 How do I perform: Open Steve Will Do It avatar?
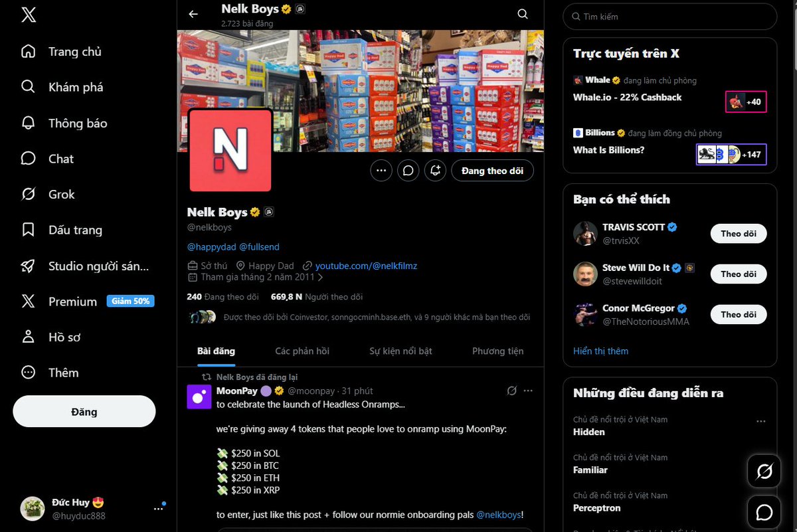click(x=585, y=274)
